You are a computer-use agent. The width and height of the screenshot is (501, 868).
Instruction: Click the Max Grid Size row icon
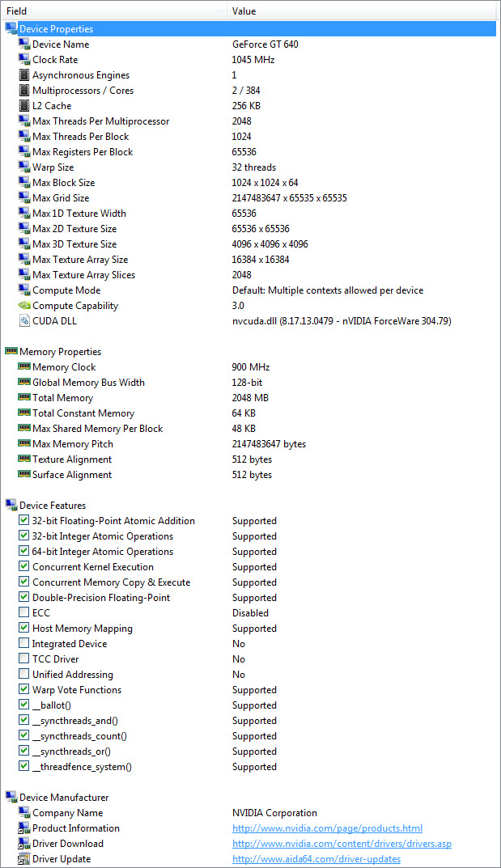click(x=23, y=198)
